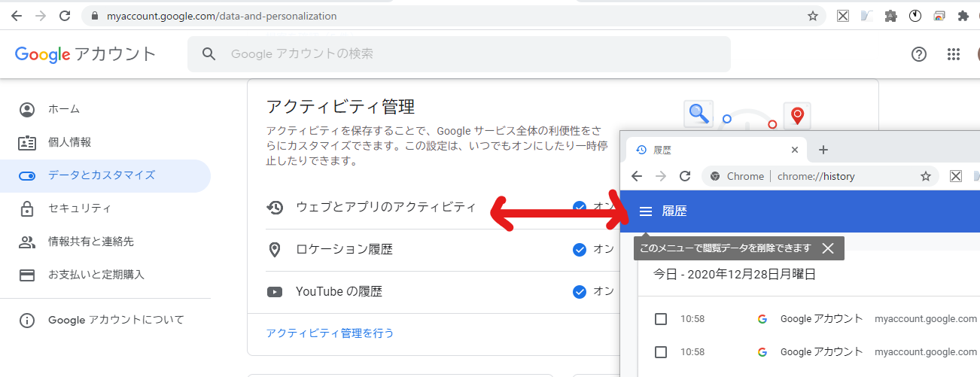Viewport: 980px width, 377px height.
Task: Click the アクティビティ管理を行う link
Action: click(330, 333)
